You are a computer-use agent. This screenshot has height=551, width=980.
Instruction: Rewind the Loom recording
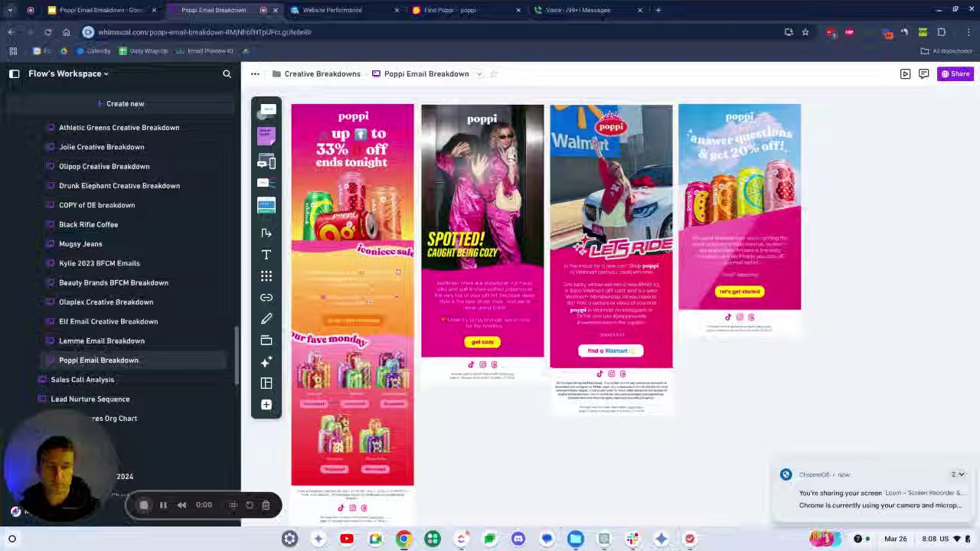click(x=181, y=505)
